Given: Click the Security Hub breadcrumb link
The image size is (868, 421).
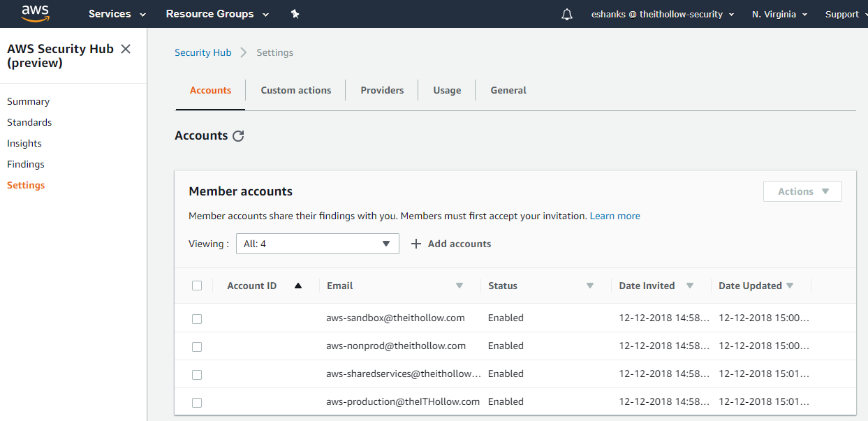Looking at the screenshot, I should coord(203,52).
